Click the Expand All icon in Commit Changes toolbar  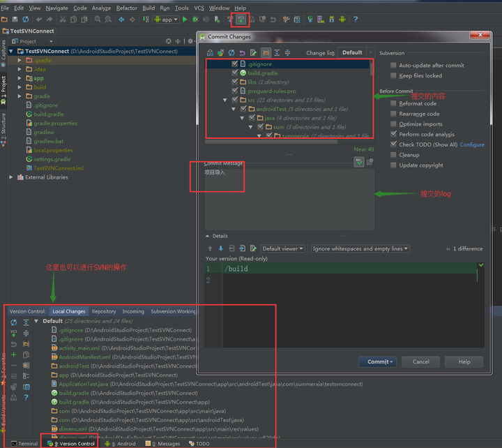click(x=277, y=52)
